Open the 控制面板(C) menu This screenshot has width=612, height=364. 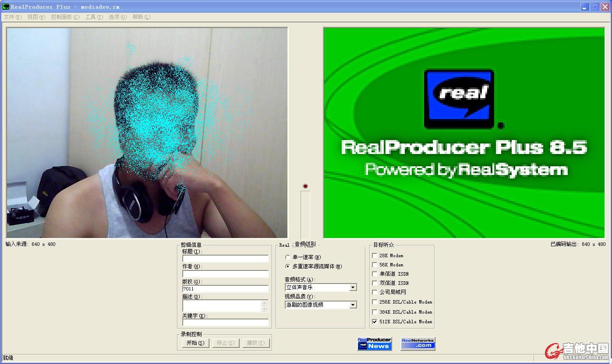(x=65, y=17)
